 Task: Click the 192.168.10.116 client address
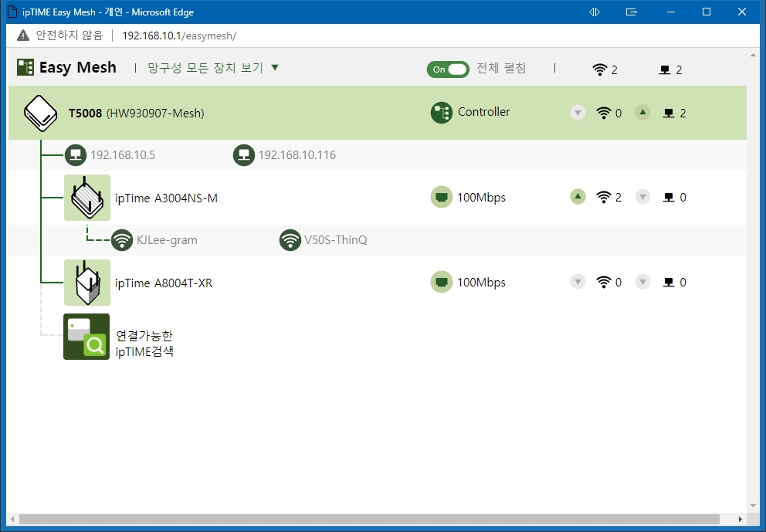click(297, 155)
